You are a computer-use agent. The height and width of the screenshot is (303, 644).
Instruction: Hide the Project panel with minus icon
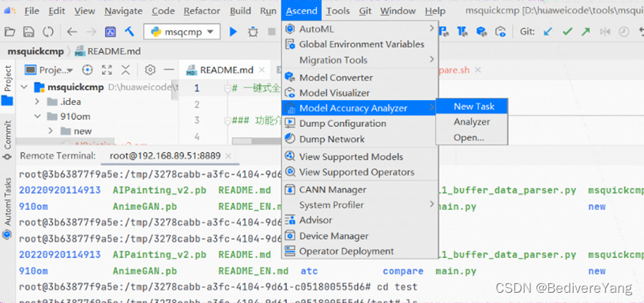tap(169, 70)
